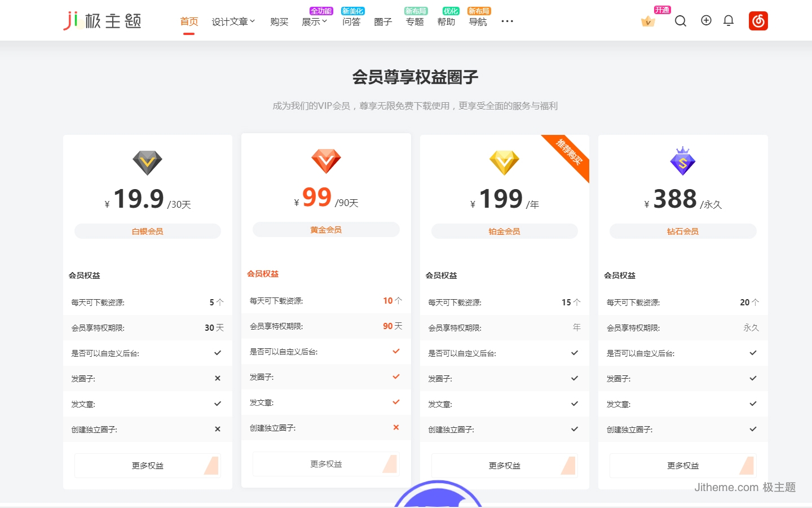Click the 会员享特权期限 value 90 天
Viewport: 812px width, 508px height.
392,326
